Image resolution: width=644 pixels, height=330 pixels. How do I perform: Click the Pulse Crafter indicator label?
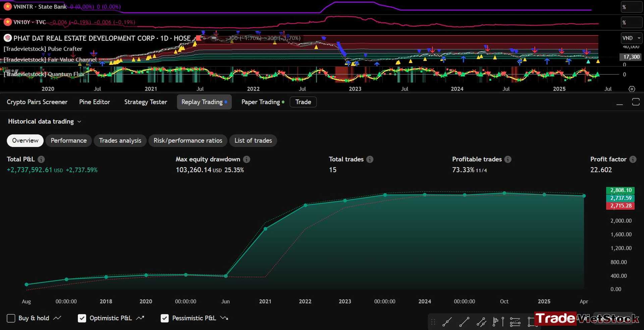coord(43,49)
